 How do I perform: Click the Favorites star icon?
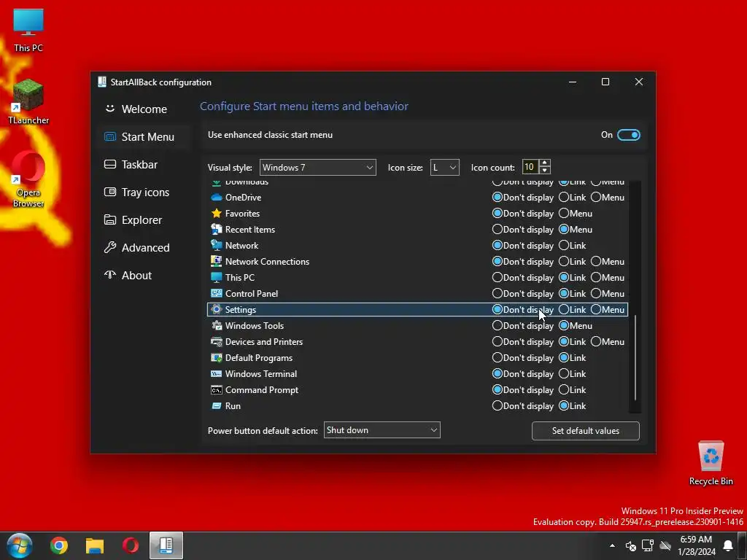[x=216, y=214]
